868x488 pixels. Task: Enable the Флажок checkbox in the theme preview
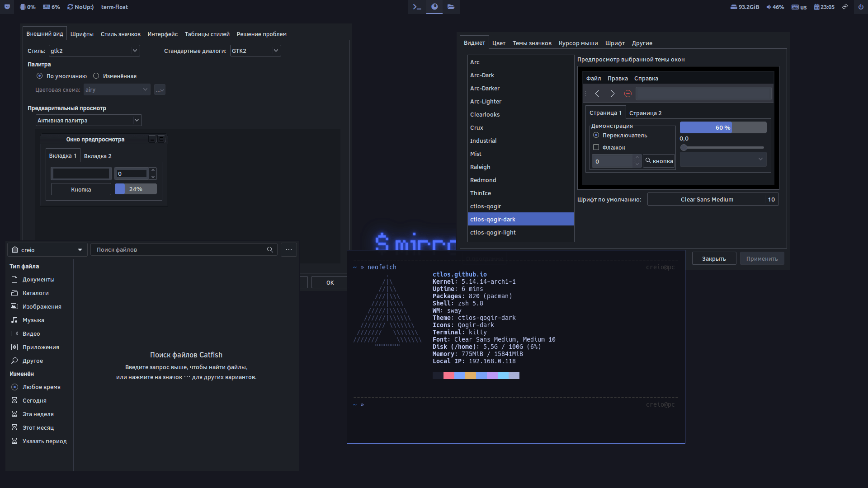[x=596, y=147]
